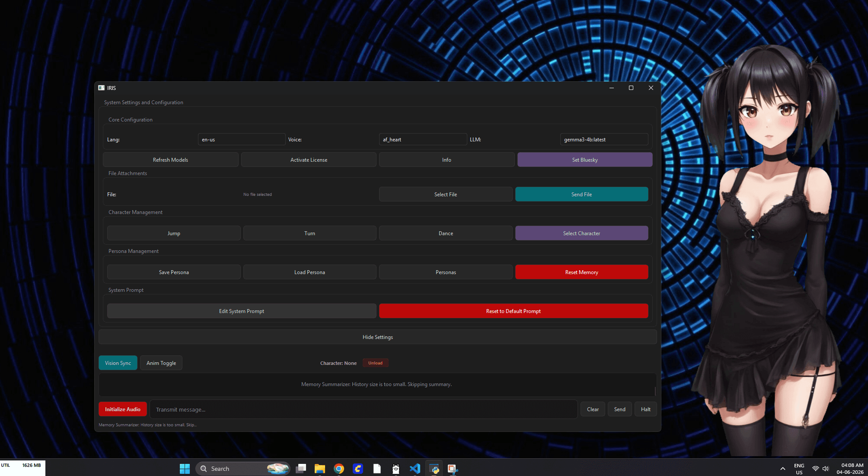Open the Snipping Tool taskbar icon
This screenshot has width=868, height=476.
pos(453,469)
